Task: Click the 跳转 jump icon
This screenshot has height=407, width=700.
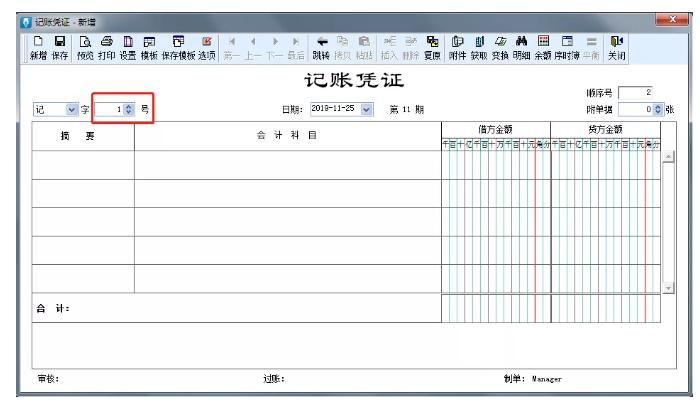Action: [x=321, y=48]
